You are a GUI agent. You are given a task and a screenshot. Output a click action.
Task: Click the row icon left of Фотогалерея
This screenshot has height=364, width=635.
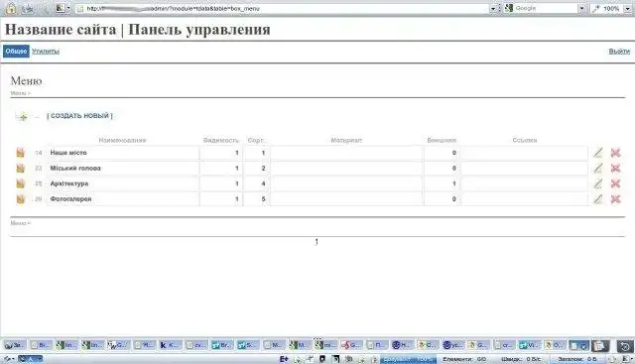(20, 198)
